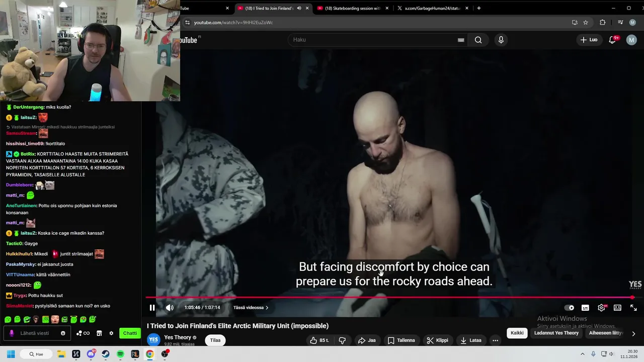Open the Windows Start menu

click(11, 354)
